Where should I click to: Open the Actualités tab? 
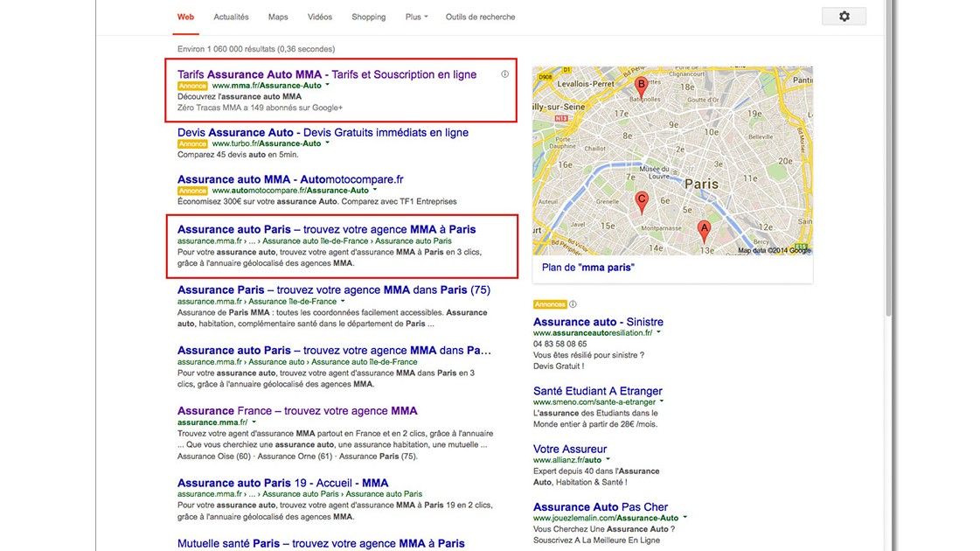click(232, 17)
